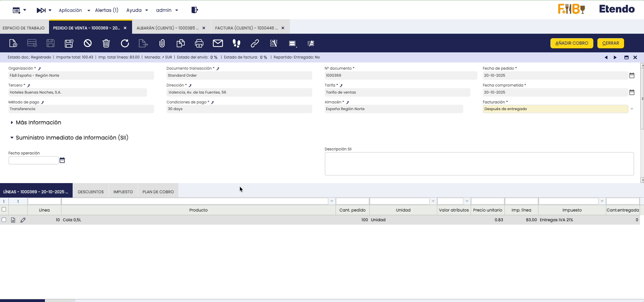
Task: Click the new document toolbar icon
Action: pyautogui.click(x=13, y=43)
